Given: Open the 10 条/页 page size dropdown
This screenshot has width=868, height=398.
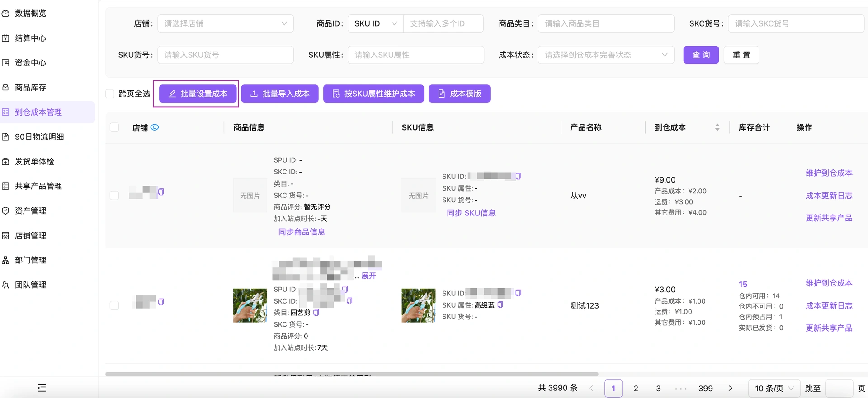Looking at the screenshot, I should pos(774,389).
